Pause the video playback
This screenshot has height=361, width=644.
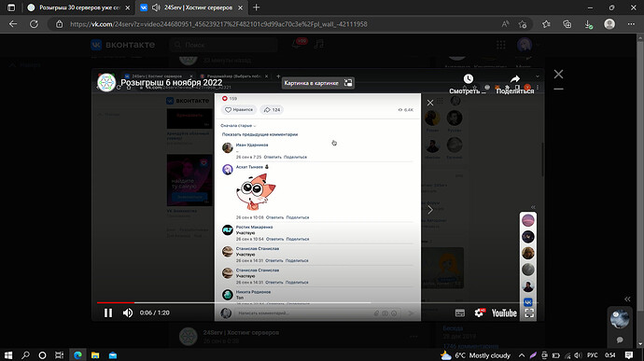[108, 312]
